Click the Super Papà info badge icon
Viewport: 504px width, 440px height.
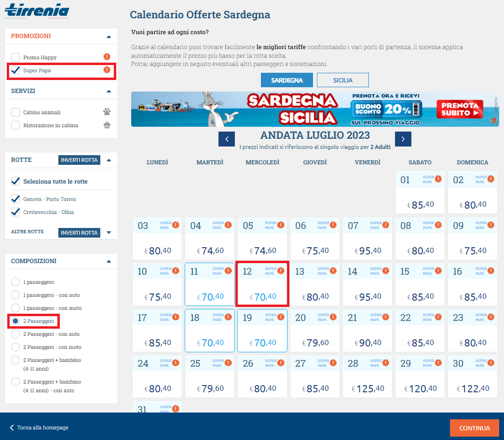pos(107,70)
